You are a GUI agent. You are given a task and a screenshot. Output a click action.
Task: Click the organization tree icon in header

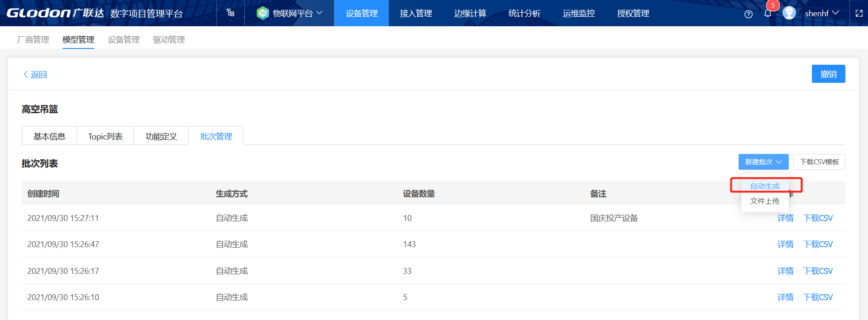pos(230,13)
